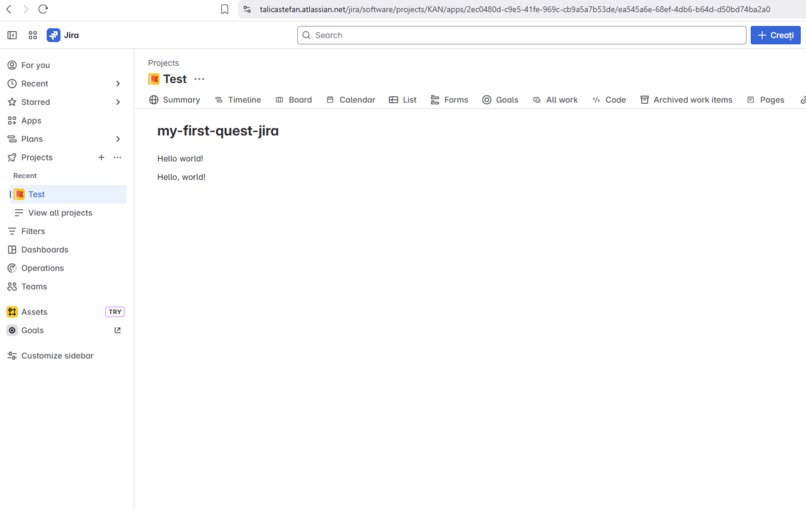The height and width of the screenshot is (509, 806).
Task: Open Filters in sidebar
Action: pos(33,231)
